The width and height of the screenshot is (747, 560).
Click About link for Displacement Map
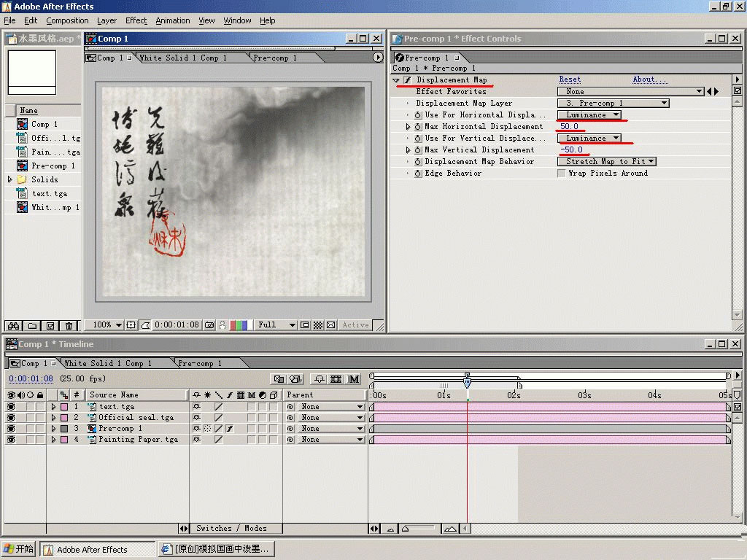tap(649, 79)
